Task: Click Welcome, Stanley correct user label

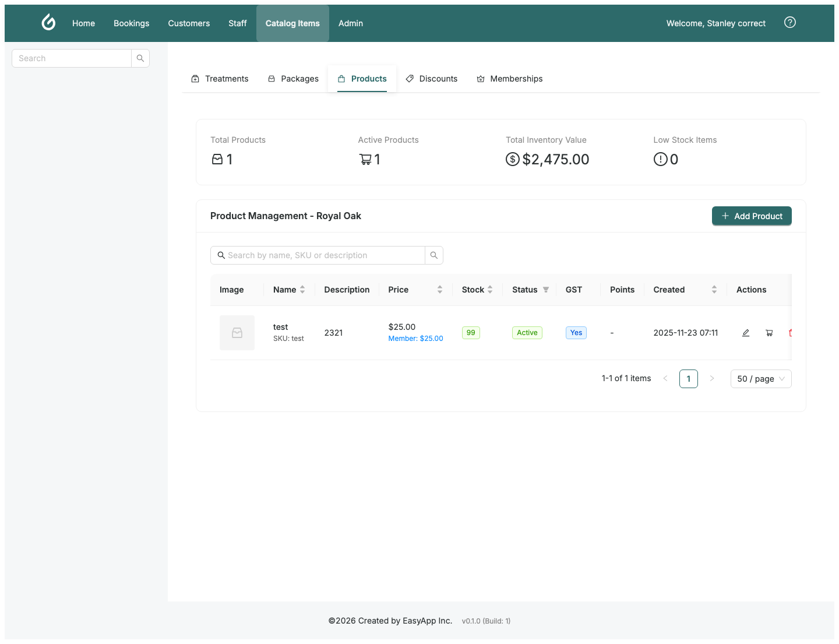Action: click(x=716, y=23)
